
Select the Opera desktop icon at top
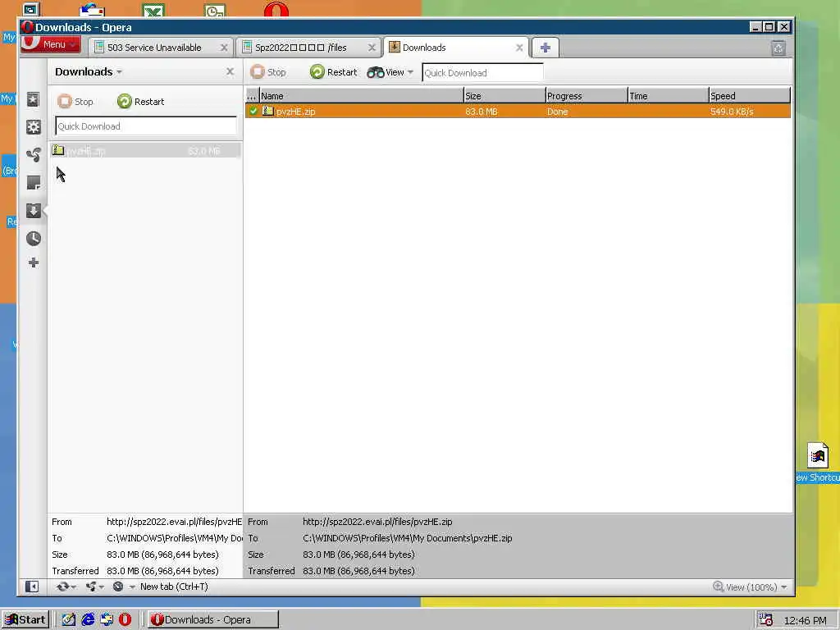pos(276,9)
